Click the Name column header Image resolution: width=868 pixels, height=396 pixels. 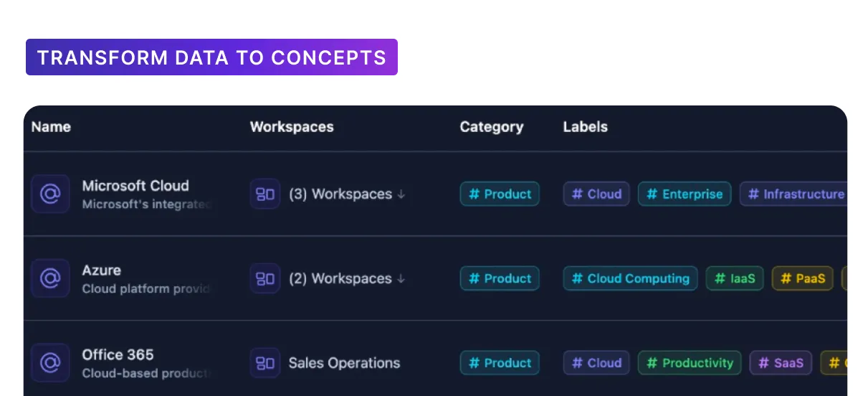point(51,127)
